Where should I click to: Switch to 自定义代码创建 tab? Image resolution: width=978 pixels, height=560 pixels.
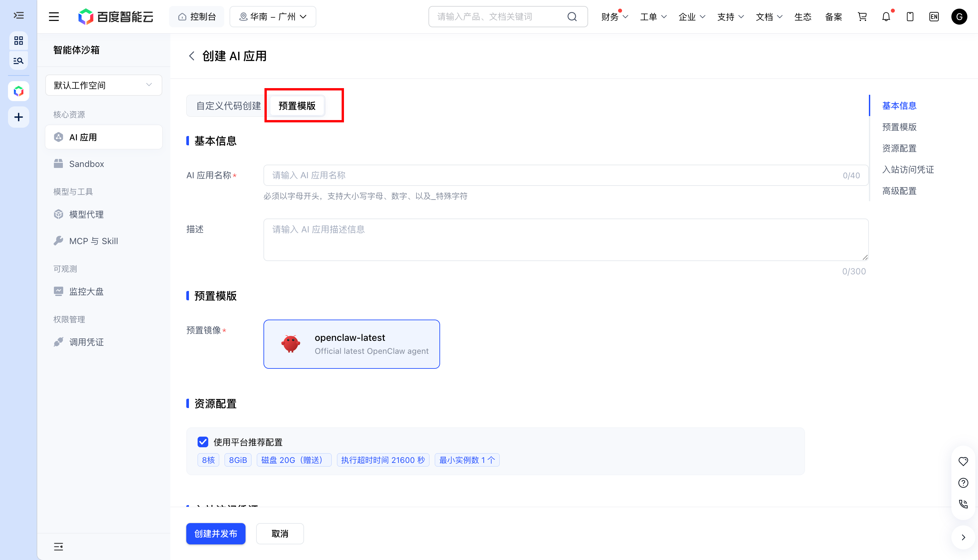tap(228, 106)
